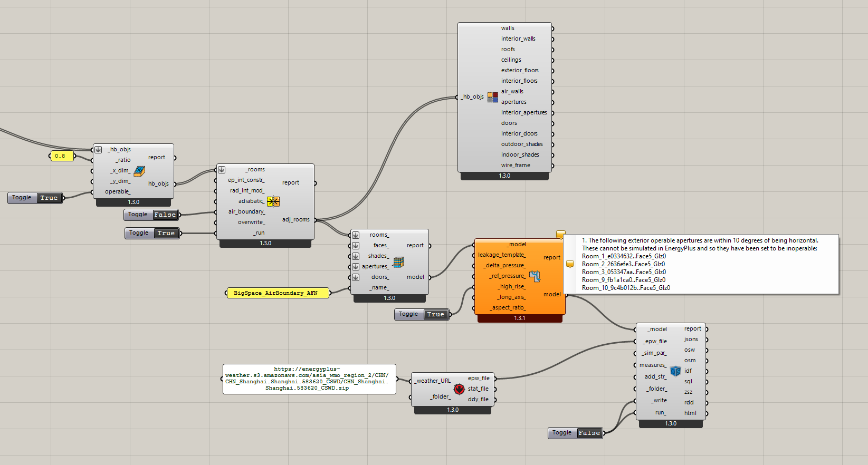Screen dimensions: 868x465
Task: Click the Room_10_9c4b012b..Face5_Glz0 warning line
Action: pyautogui.click(x=626, y=288)
